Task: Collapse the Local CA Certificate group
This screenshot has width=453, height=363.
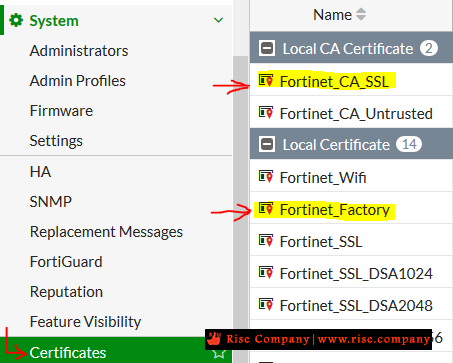Action: (x=267, y=49)
